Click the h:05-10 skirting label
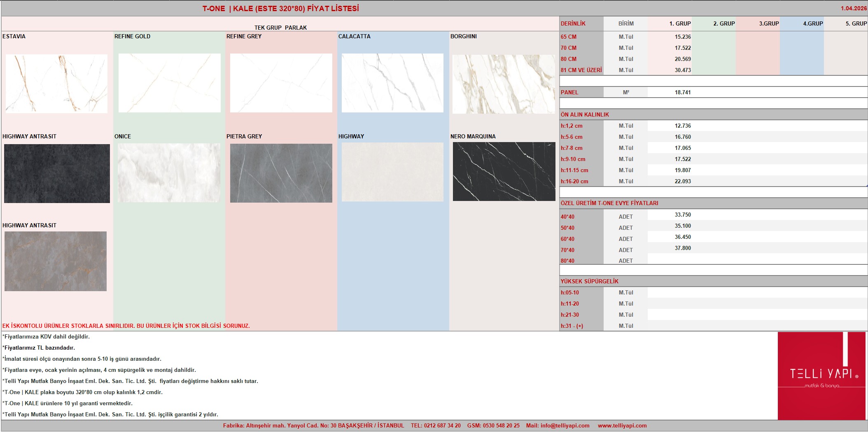 pos(569,292)
